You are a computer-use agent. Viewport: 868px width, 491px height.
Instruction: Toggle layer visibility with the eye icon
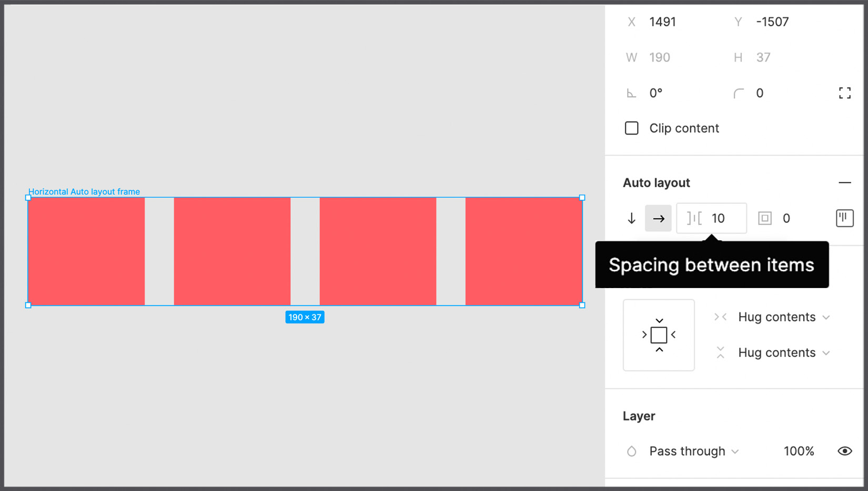845,451
